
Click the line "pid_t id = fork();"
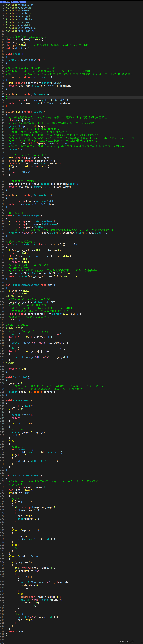[x=22, y=406]
